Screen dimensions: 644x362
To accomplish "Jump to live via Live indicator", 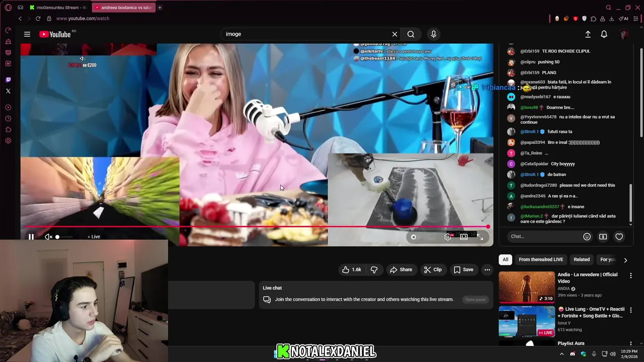I will click(x=94, y=237).
